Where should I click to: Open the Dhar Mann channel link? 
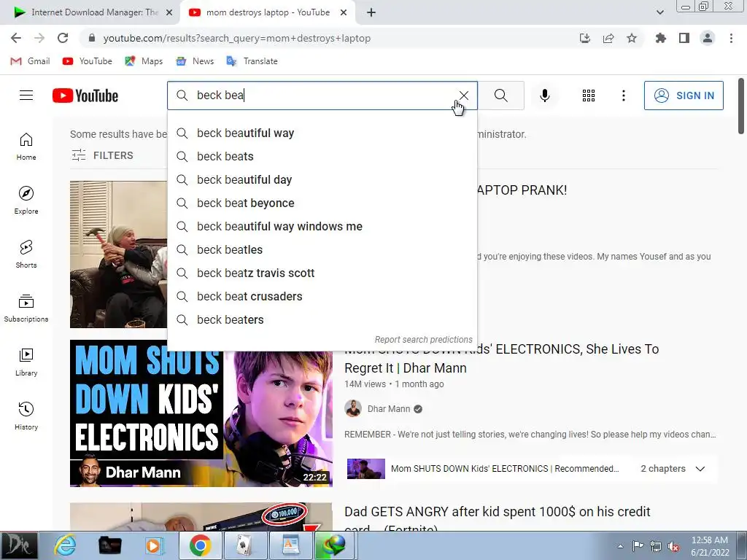point(388,408)
